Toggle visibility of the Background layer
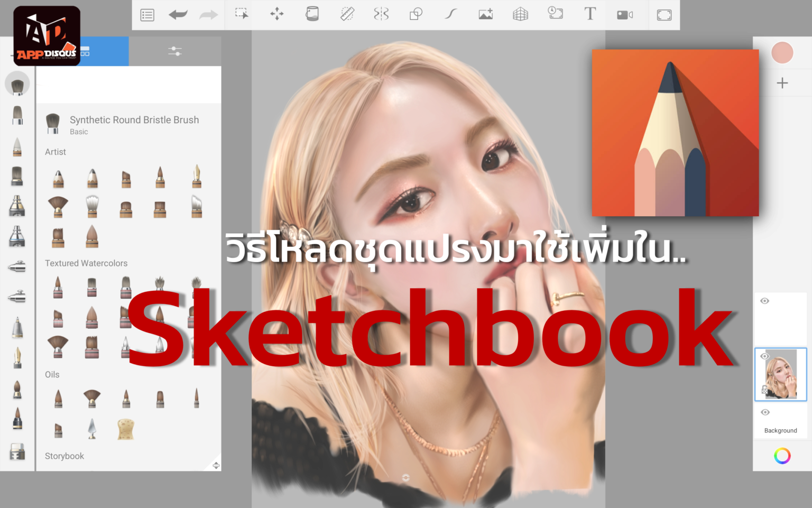Screen dimensions: 812x508 pyautogui.click(x=764, y=413)
